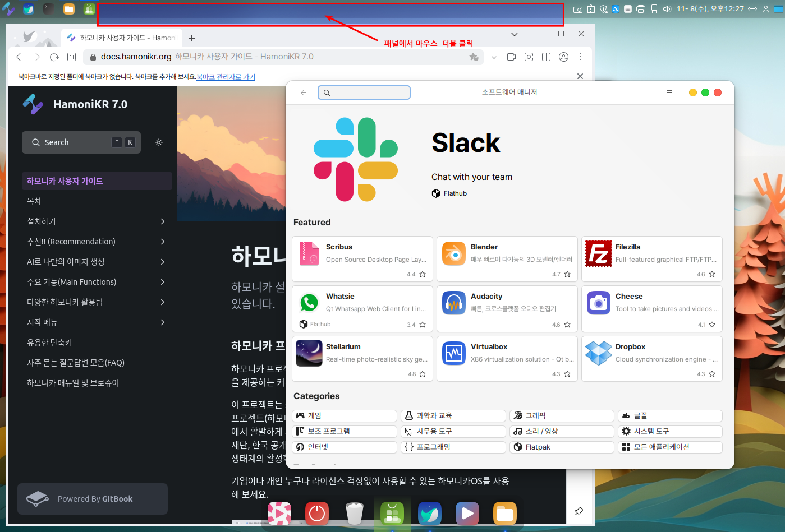Expand the AI로 나만의 이미지 생성 section

[x=163, y=262]
